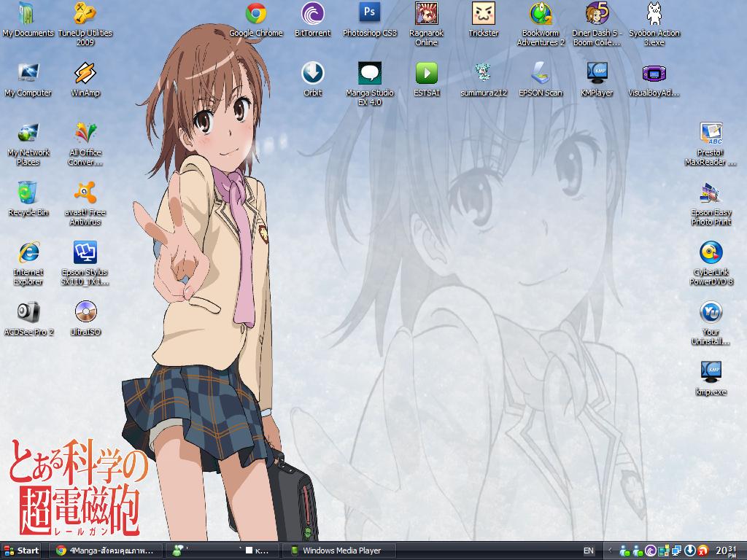Select the Trickster game icon
Viewport: 747px width, 560px height.
484,20
